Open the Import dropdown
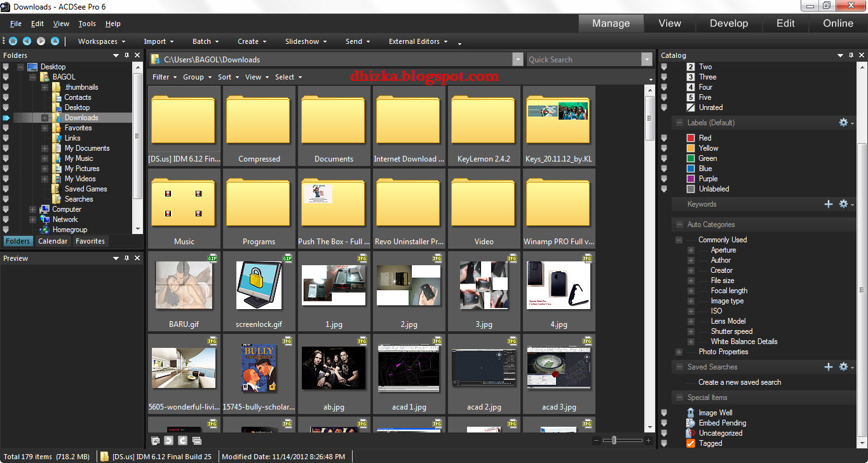 tap(159, 41)
